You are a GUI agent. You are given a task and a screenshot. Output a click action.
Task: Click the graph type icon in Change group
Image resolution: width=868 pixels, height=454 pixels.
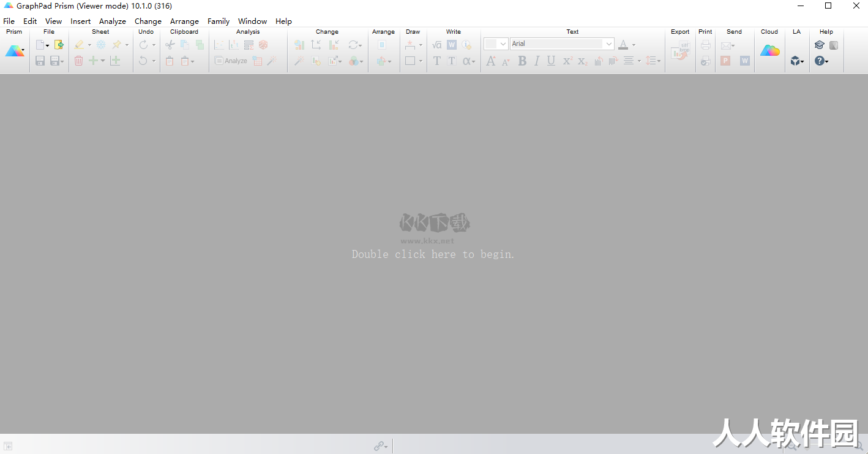(299, 45)
